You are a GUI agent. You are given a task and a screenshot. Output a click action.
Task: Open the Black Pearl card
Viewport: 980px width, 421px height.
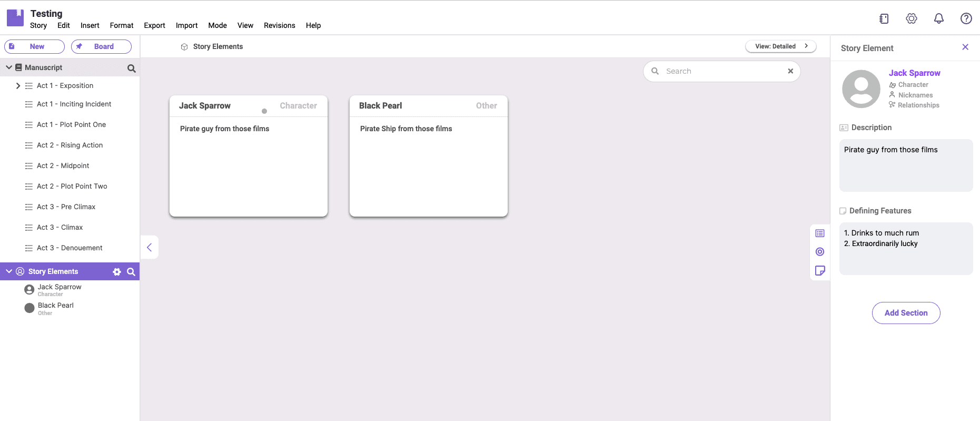(x=429, y=156)
